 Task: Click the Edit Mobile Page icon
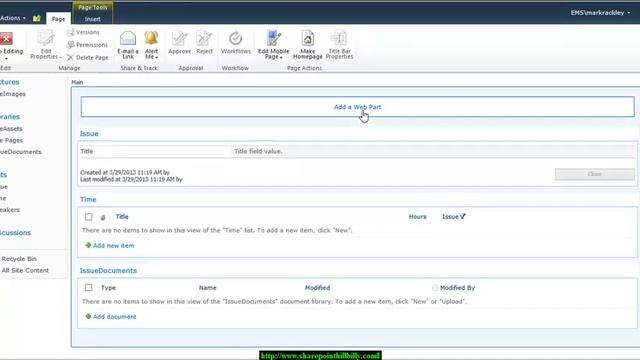coord(273,38)
